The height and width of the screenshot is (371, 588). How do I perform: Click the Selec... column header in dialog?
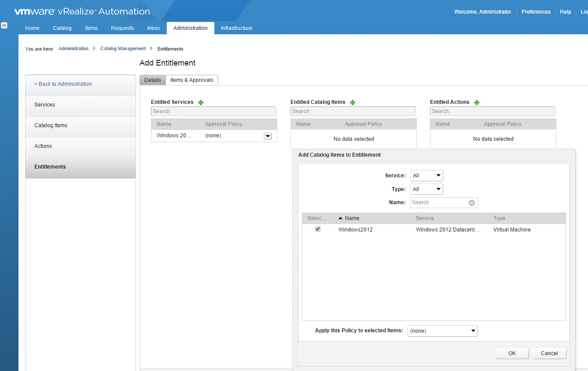click(x=317, y=218)
